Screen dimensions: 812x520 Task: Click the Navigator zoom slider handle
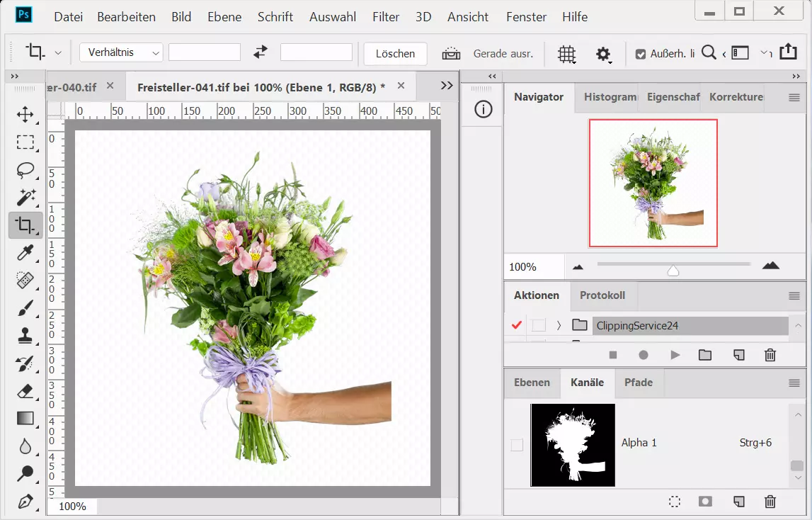(673, 271)
